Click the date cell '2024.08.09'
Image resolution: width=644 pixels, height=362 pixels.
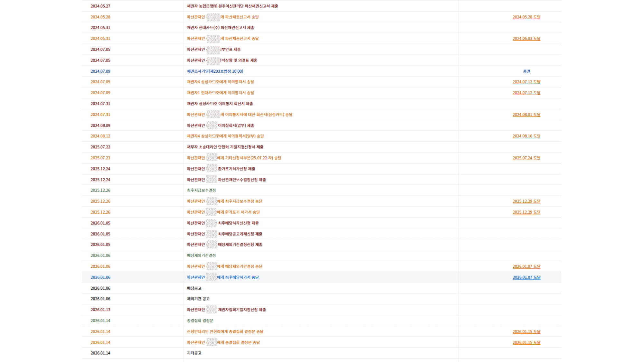point(100,126)
